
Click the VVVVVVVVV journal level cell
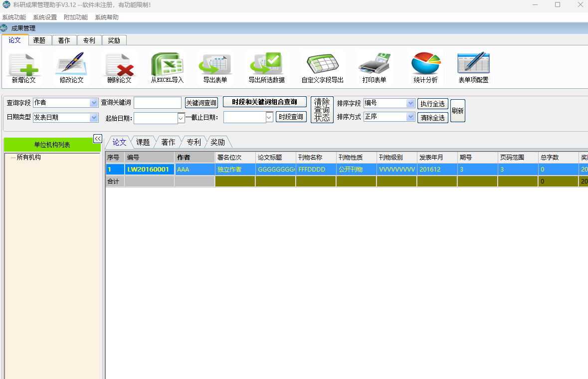397,170
